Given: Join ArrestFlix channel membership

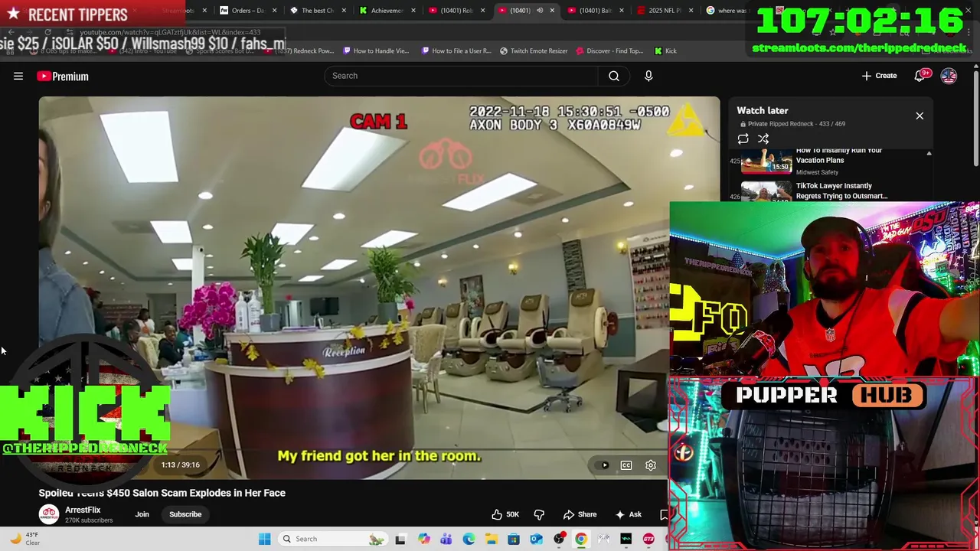Looking at the screenshot, I should (142, 514).
